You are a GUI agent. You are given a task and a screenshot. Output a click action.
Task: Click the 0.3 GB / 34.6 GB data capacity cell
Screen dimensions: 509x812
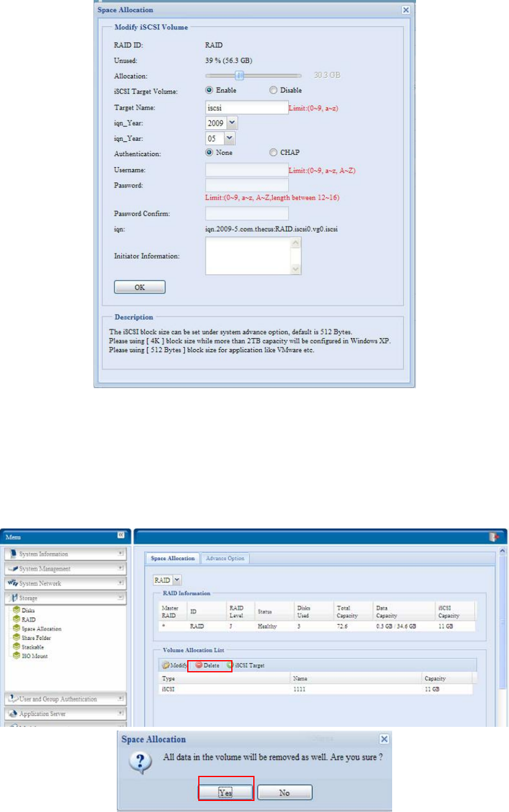pyautogui.click(x=396, y=626)
